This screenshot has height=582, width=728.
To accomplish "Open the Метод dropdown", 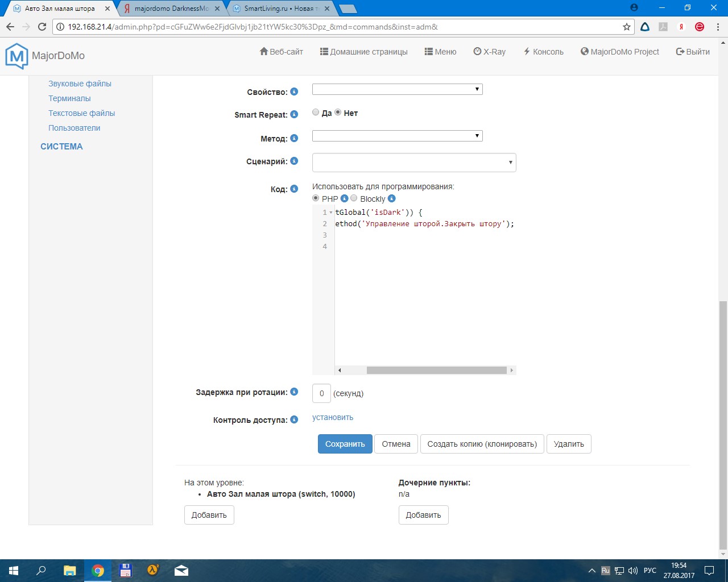I will click(x=398, y=136).
